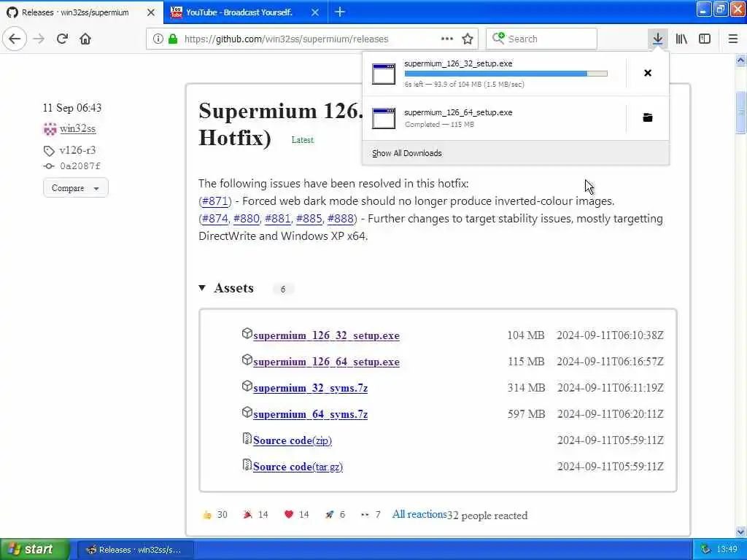The height and width of the screenshot is (560, 747).
Task: Cancel supermium_126_32_setup.exe download
Action: coord(648,73)
